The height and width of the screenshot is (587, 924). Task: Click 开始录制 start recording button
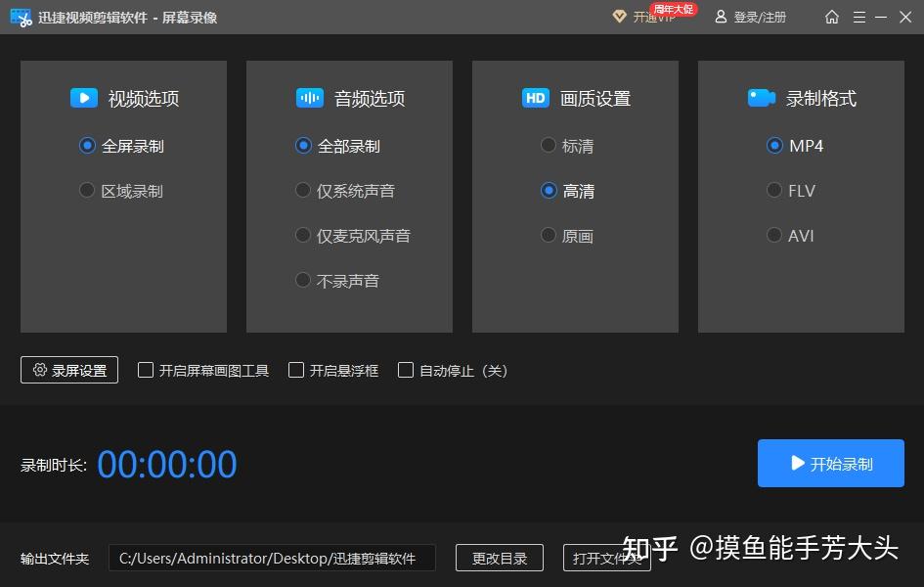click(x=831, y=463)
